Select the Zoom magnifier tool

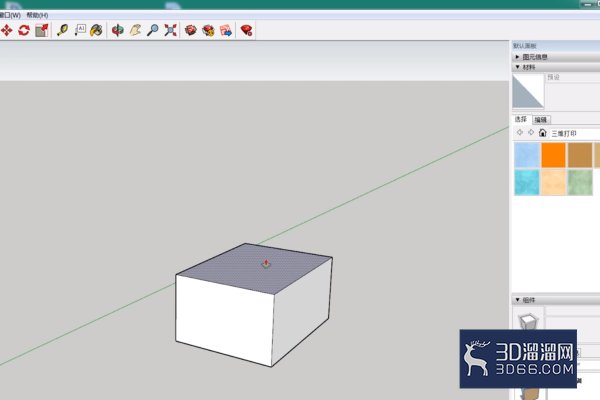(x=153, y=30)
